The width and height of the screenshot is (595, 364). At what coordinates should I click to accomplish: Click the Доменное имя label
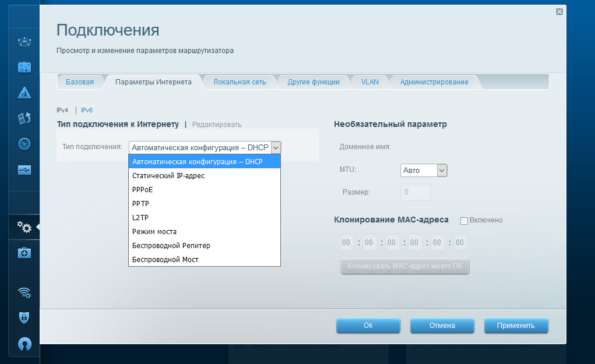[x=365, y=147]
